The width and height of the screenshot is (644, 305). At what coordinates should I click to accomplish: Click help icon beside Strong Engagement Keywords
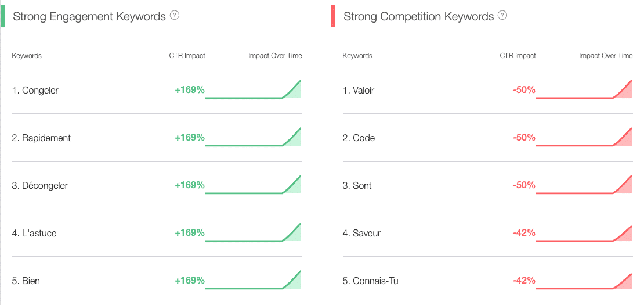point(175,16)
